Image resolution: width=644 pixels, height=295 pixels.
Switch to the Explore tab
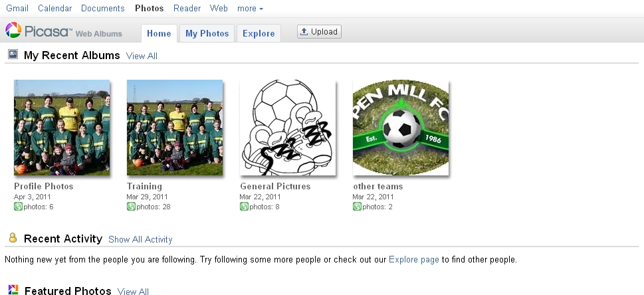point(259,33)
